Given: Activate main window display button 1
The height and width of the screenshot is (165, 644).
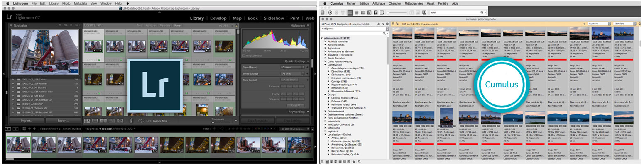Looking at the screenshot, I should point(7,129).
